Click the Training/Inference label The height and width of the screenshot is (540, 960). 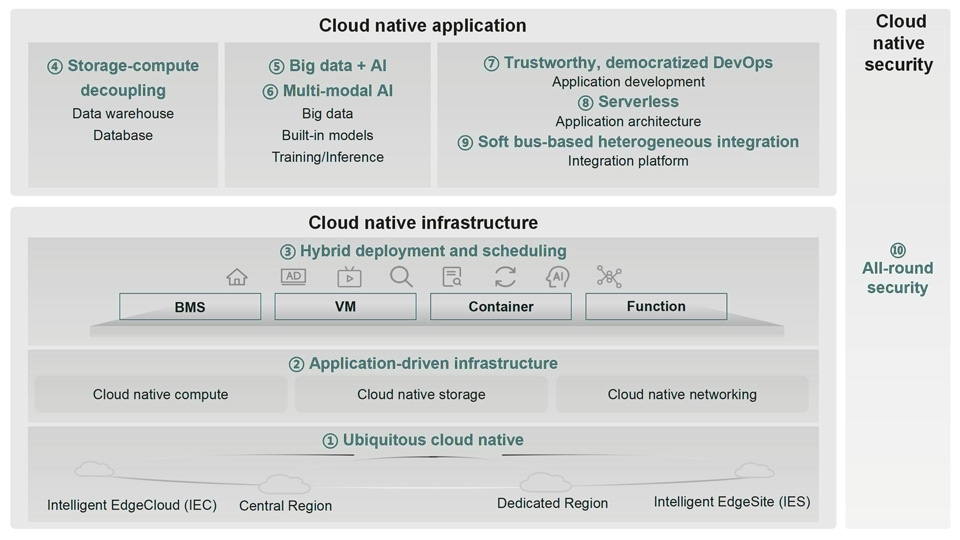click(x=328, y=157)
